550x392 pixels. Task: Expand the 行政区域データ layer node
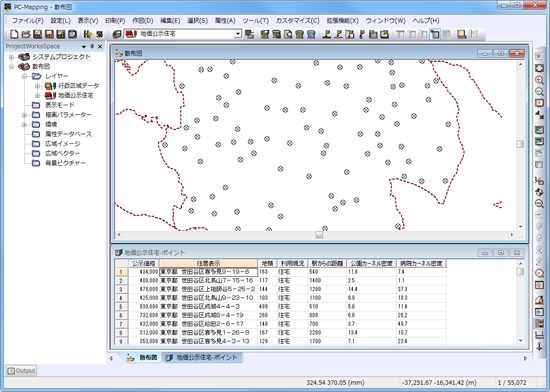coord(37,86)
